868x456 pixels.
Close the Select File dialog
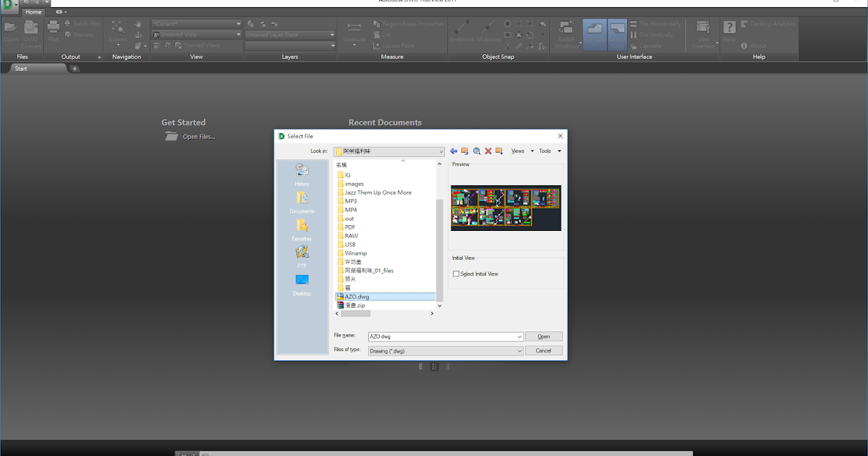[560, 136]
